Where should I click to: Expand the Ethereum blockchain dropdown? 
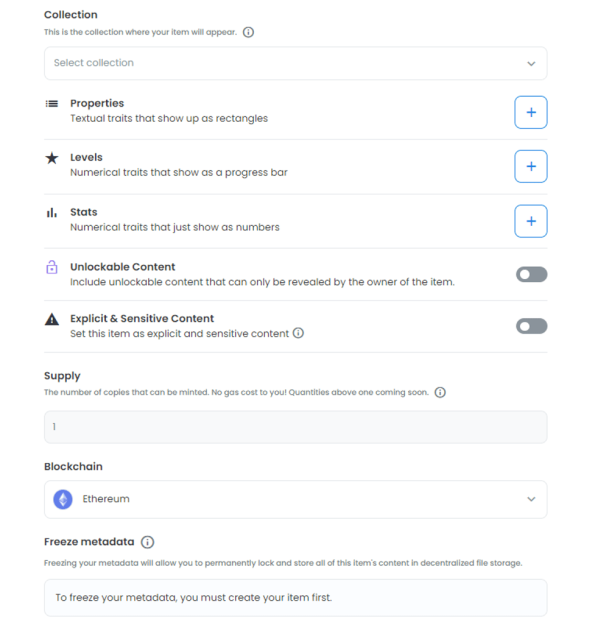pos(295,499)
